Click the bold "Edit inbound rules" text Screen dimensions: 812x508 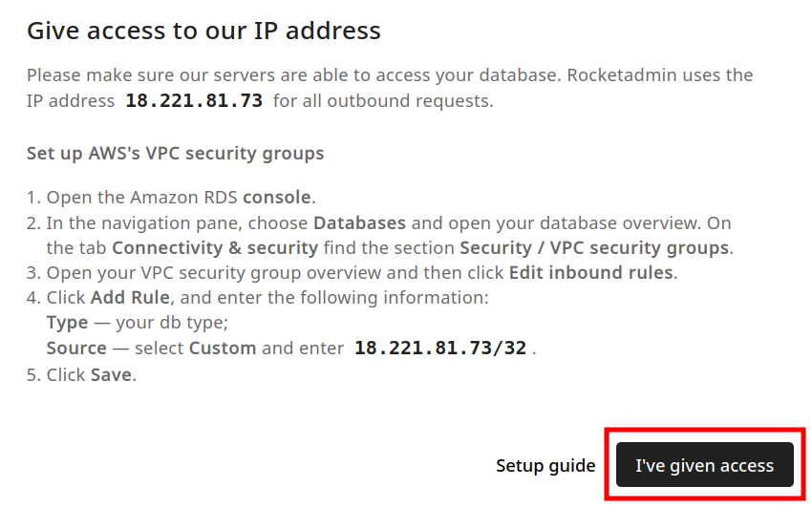591,272
